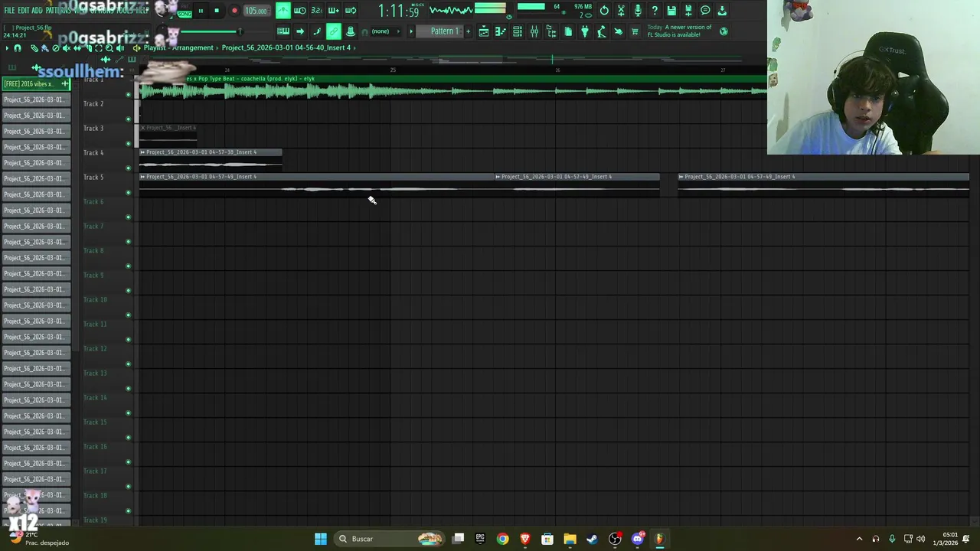Open middle Track 5 clip menu arrow
The height and width of the screenshot is (551, 980).
(x=498, y=177)
